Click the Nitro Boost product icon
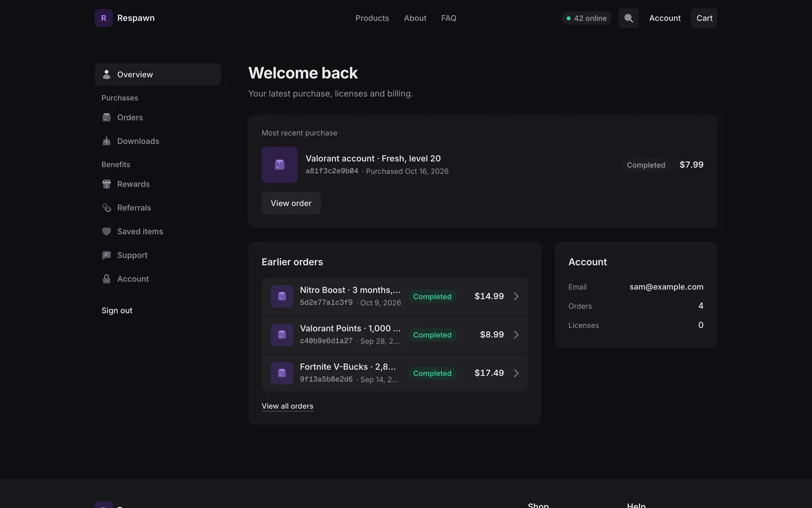This screenshot has width=812, height=508. point(282,296)
